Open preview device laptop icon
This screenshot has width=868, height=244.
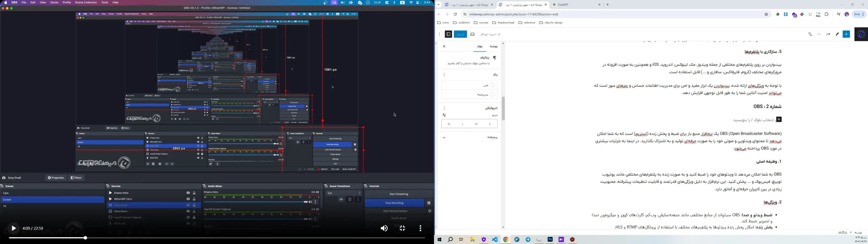[473, 34]
